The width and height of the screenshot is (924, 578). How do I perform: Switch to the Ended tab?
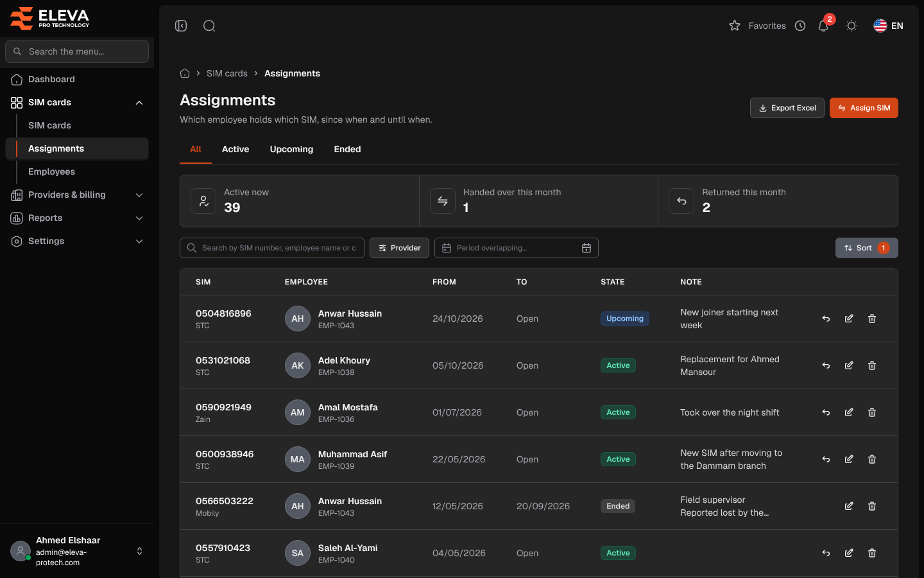tap(347, 149)
